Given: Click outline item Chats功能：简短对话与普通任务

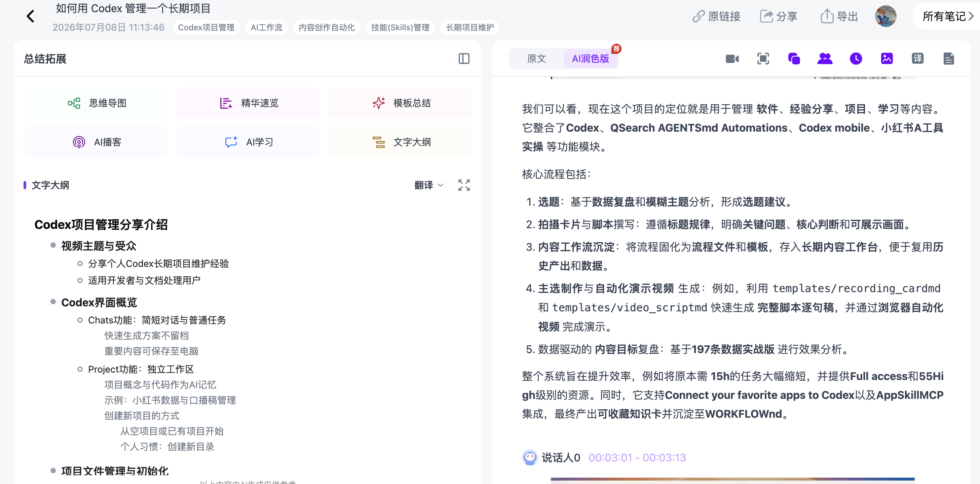Looking at the screenshot, I should (157, 320).
